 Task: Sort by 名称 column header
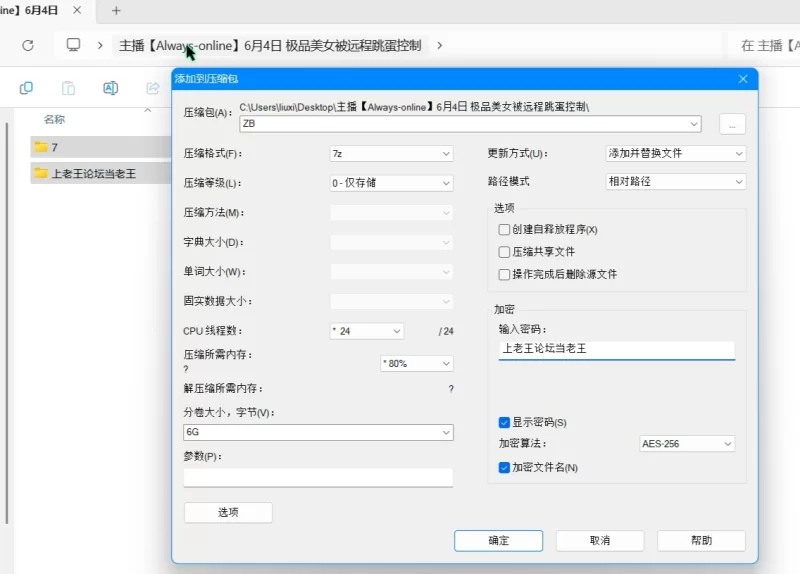click(55, 119)
